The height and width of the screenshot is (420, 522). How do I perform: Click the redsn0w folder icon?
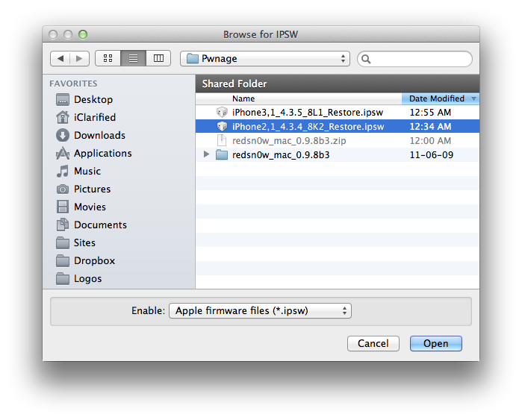coord(222,154)
